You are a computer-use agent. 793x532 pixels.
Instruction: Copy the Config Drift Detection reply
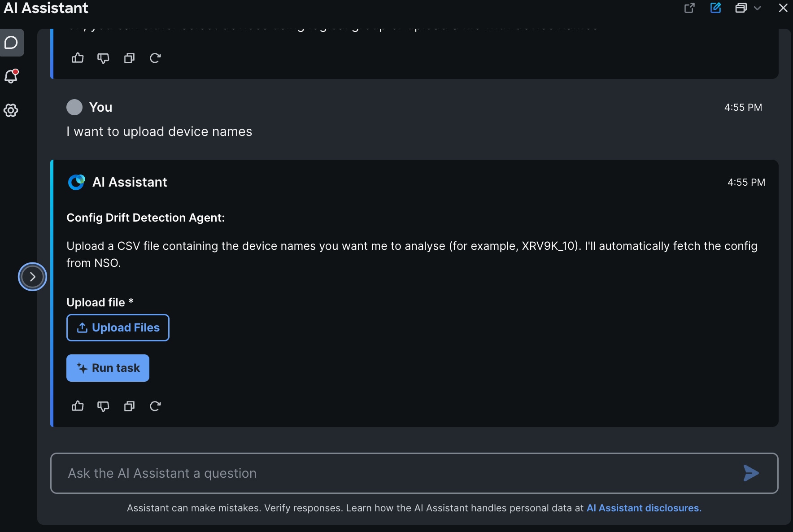[x=129, y=406]
